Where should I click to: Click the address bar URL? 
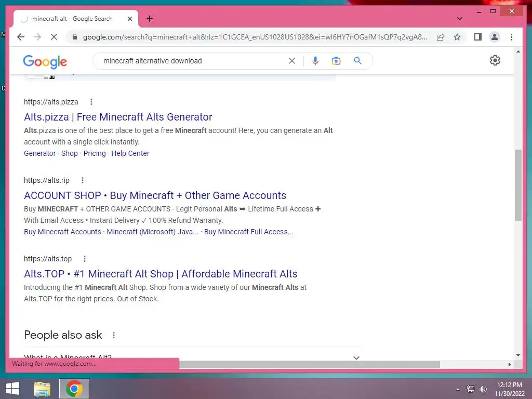point(255,37)
